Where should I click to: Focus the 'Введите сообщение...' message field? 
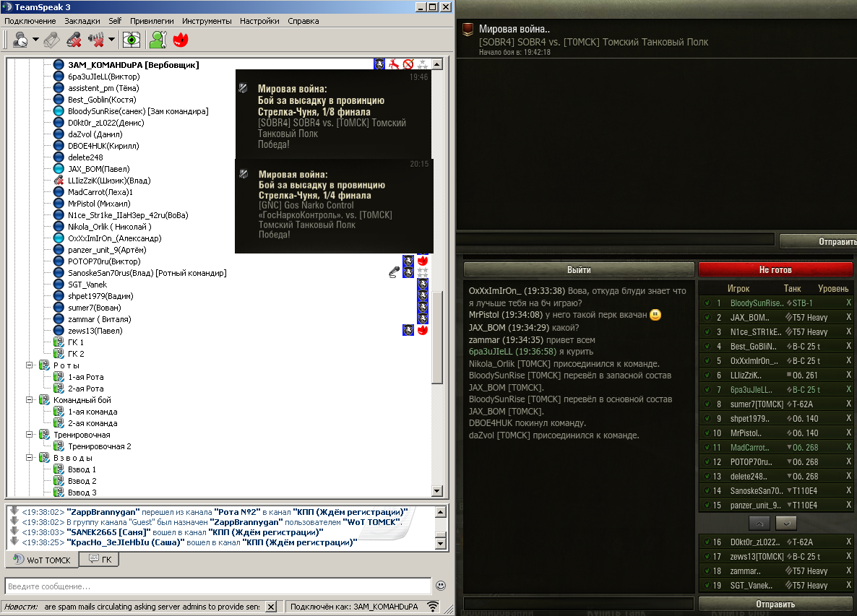click(x=217, y=586)
